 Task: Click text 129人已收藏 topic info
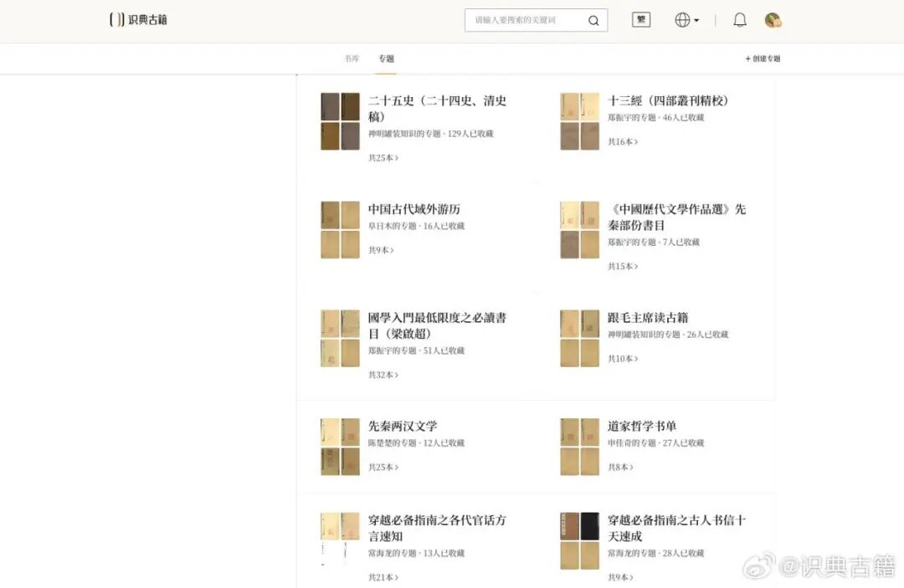(x=470, y=134)
